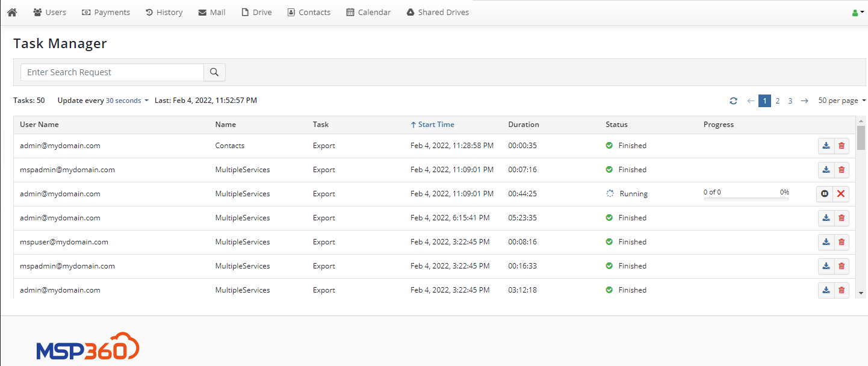This screenshot has height=366, width=868.
Task: Open the Contacts section in navigation
Action: pyautogui.click(x=309, y=12)
